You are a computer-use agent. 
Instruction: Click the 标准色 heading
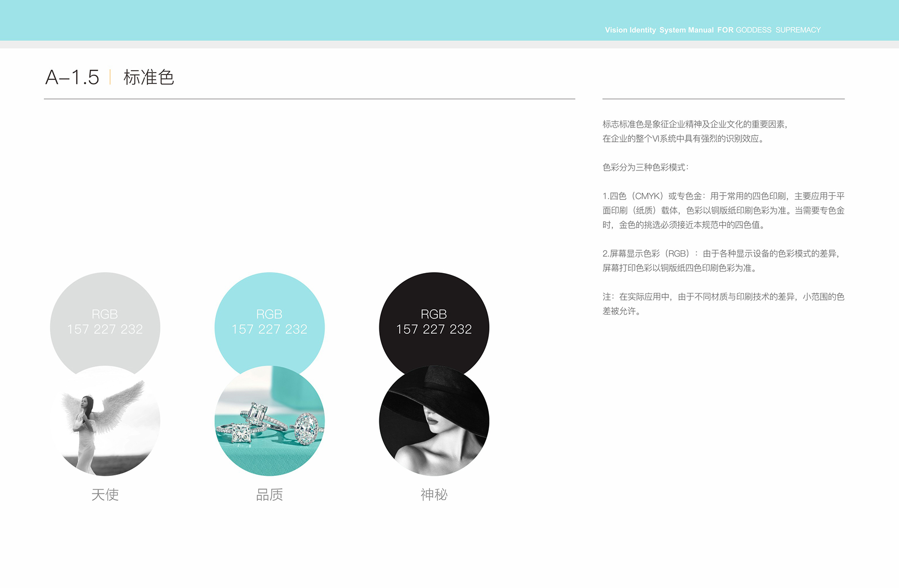149,78
